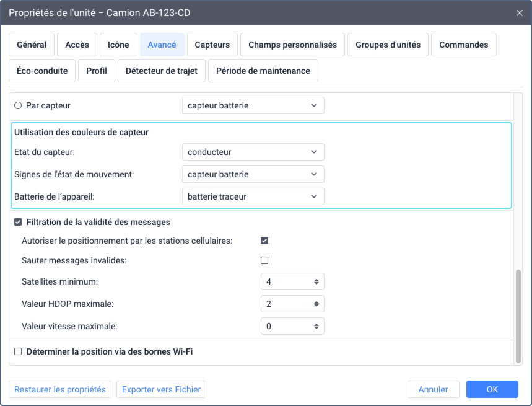Screen dimensions: 532x406
Task: Click the 'Valeur HDOP maximale' input field
Action: click(x=287, y=304)
